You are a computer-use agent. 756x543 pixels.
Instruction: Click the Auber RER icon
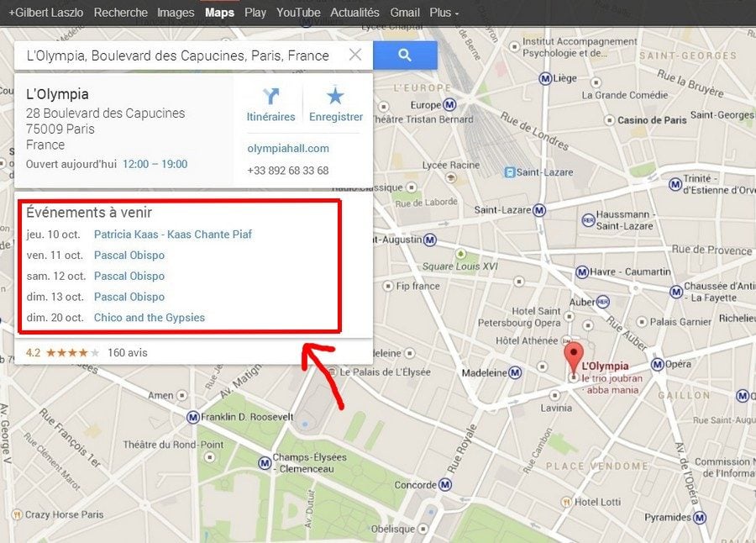(602, 302)
